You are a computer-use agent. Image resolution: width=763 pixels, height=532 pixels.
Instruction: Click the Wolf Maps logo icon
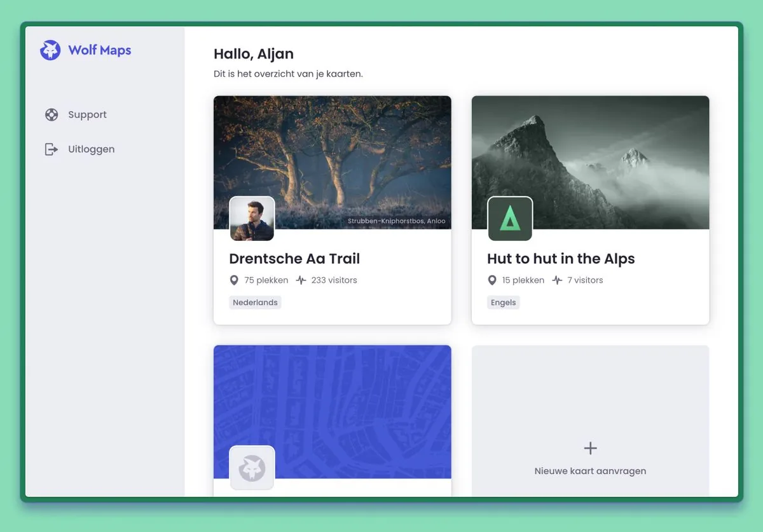(x=50, y=50)
